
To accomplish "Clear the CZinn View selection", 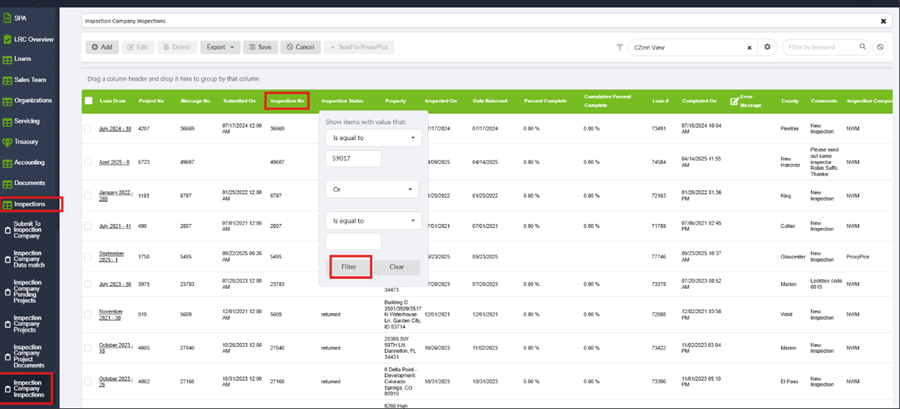I will click(749, 48).
